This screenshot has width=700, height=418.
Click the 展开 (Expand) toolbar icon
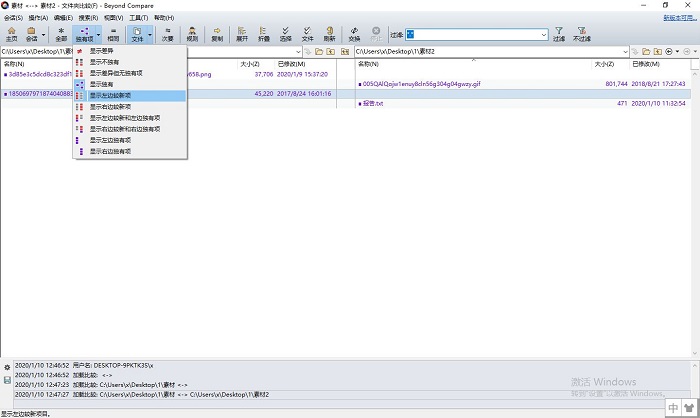point(242,34)
